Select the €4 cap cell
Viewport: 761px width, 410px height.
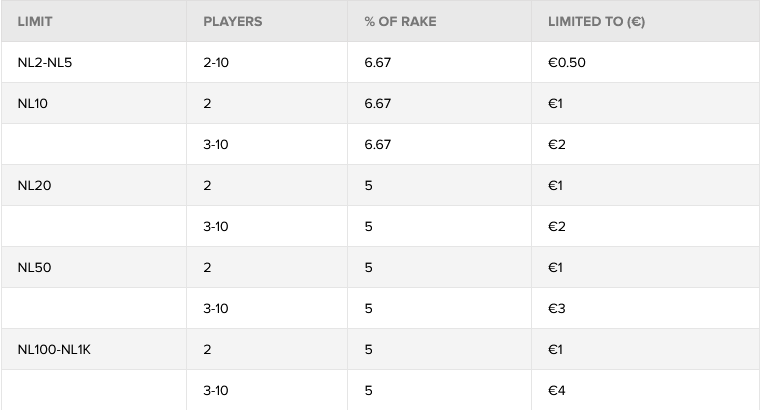557,390
